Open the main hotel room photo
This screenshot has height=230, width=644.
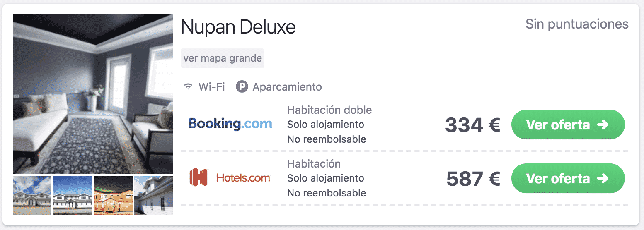tap(93, 94)
